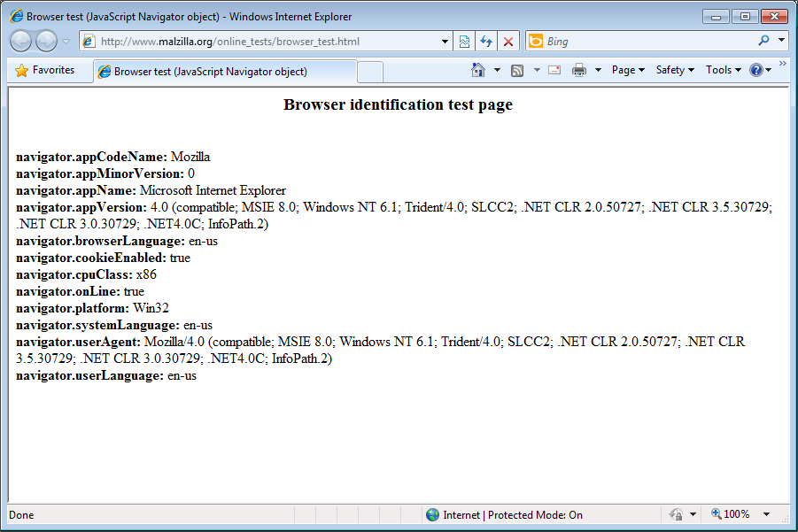The height and width of the screenshot is (532, 798).
Task: Open search provider dropdown arrow
Action: point(782,40)
